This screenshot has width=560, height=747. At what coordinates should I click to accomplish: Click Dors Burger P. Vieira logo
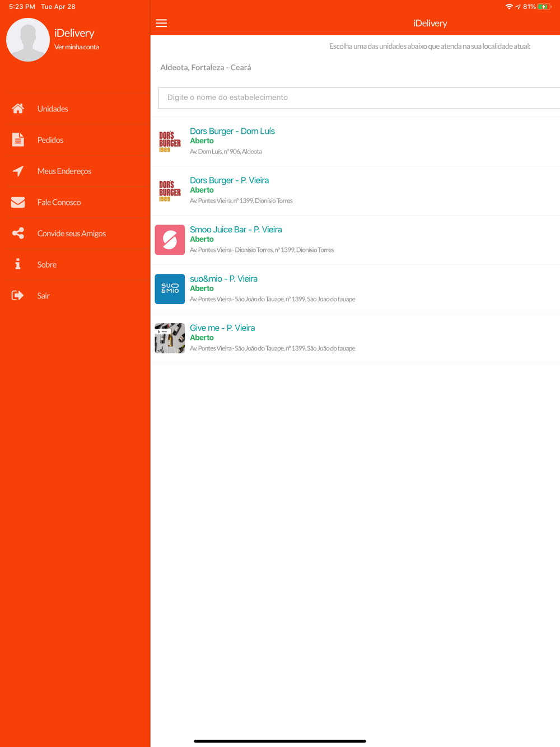pos(170,190)
